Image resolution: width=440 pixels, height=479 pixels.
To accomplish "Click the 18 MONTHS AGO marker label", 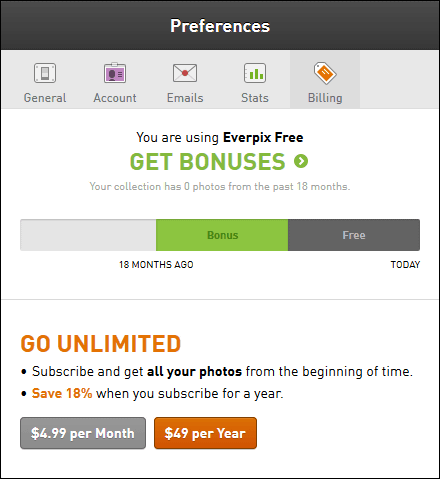I will tap(156, 265).
